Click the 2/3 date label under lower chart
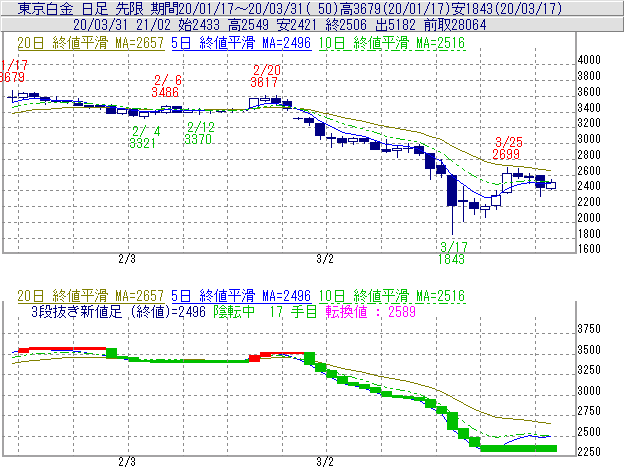The image size is (624, 474). (127, 462)
